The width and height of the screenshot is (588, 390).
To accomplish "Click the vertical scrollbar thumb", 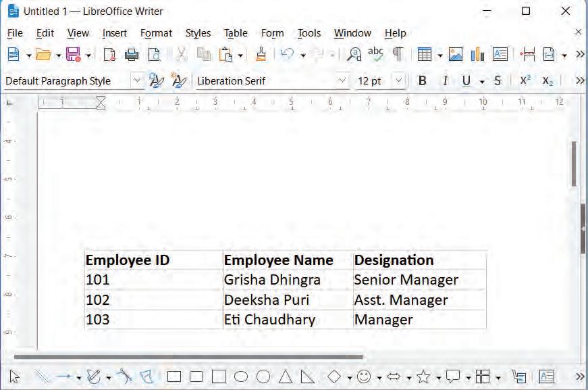I will click(573, 164).
